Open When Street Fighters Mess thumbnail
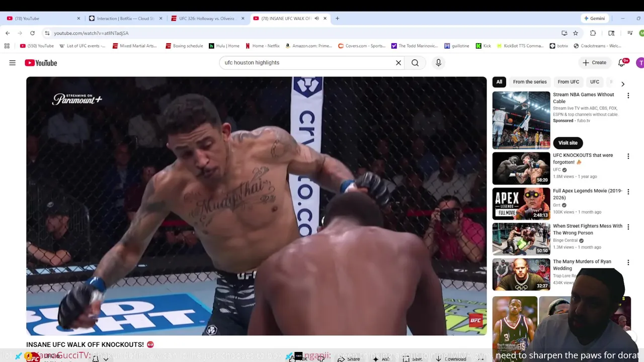 (x=521, y=239)
